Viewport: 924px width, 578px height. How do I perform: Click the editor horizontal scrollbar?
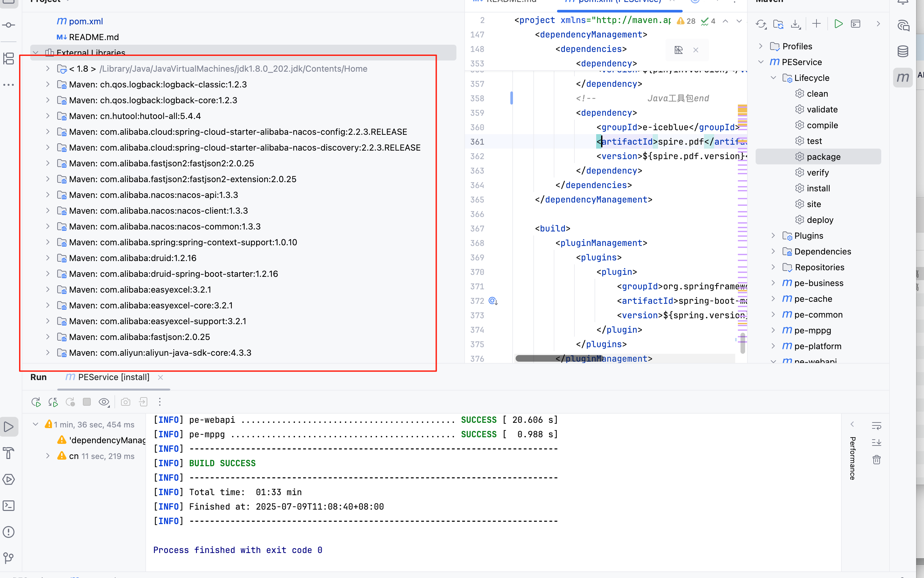point(558,358)
